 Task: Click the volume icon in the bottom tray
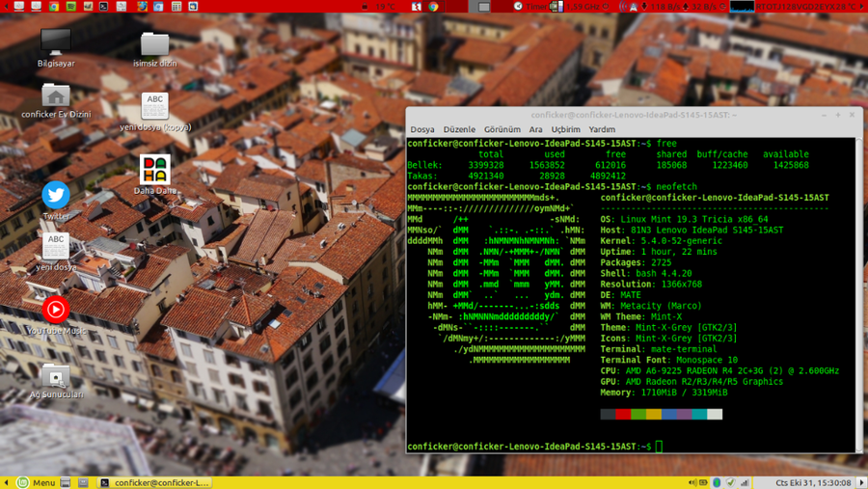(692, 482)
